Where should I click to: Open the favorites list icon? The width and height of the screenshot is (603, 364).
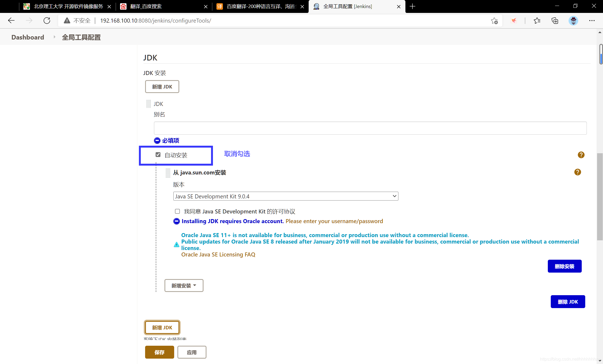tap(537, 21)
